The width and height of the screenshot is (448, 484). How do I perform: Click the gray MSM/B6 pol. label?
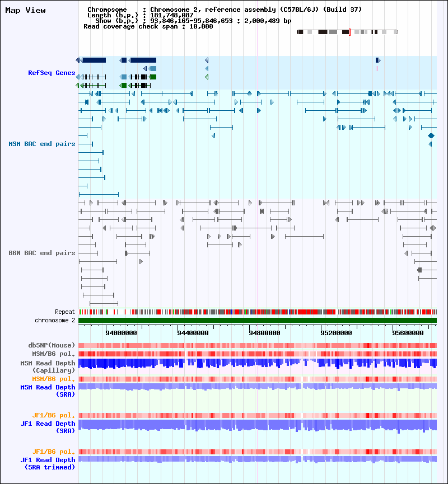click(x=54, y=354)
